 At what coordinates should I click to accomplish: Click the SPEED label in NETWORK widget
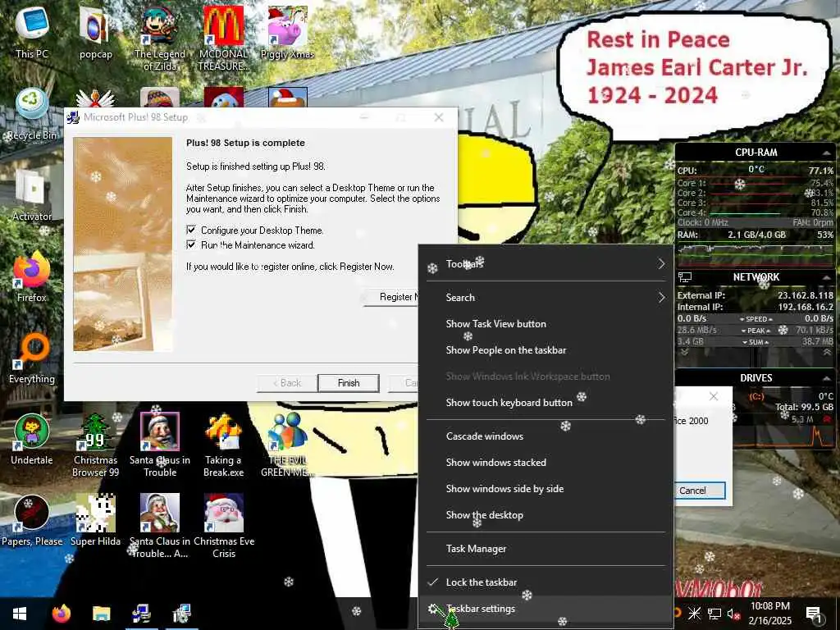(756, 319)
